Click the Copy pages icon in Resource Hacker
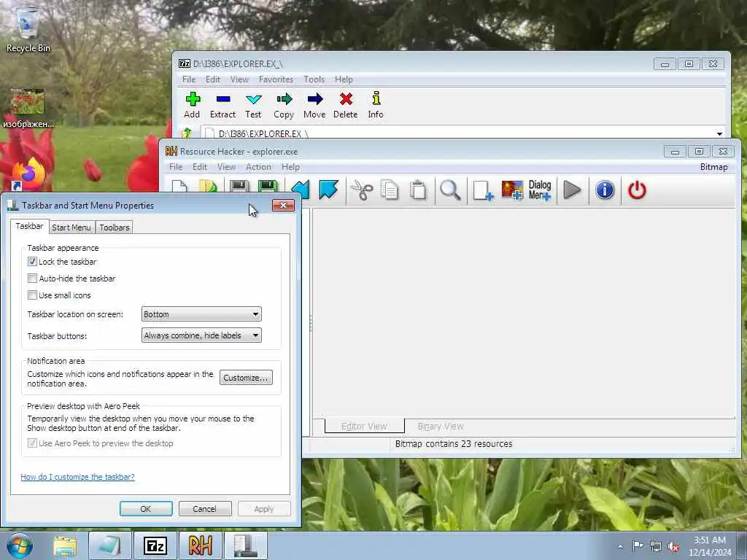Screen dimensions: 747x560 [390, 190]
